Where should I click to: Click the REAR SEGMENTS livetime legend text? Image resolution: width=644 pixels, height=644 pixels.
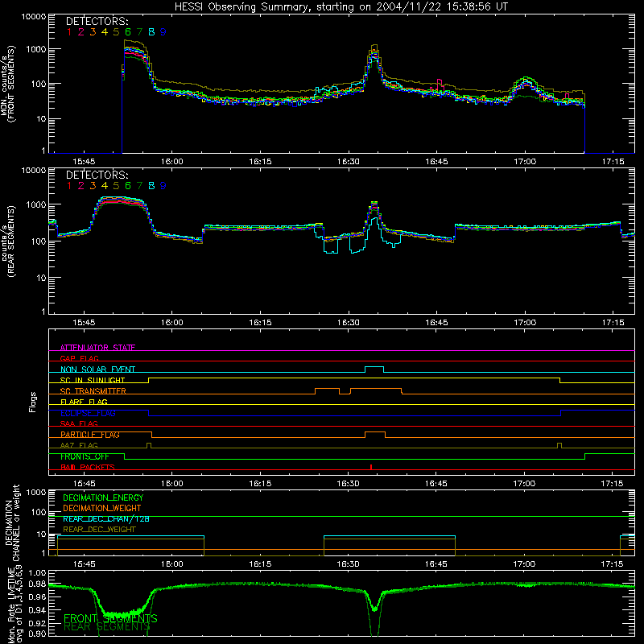point(106,627)
